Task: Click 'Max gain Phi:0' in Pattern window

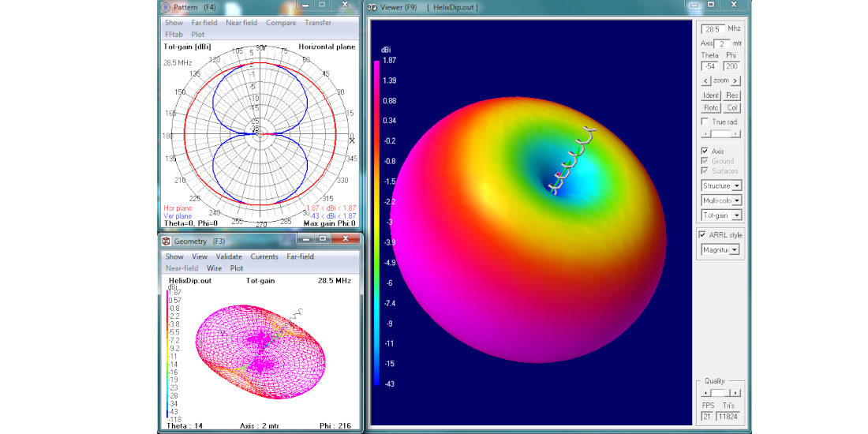Action: point(329,223)
